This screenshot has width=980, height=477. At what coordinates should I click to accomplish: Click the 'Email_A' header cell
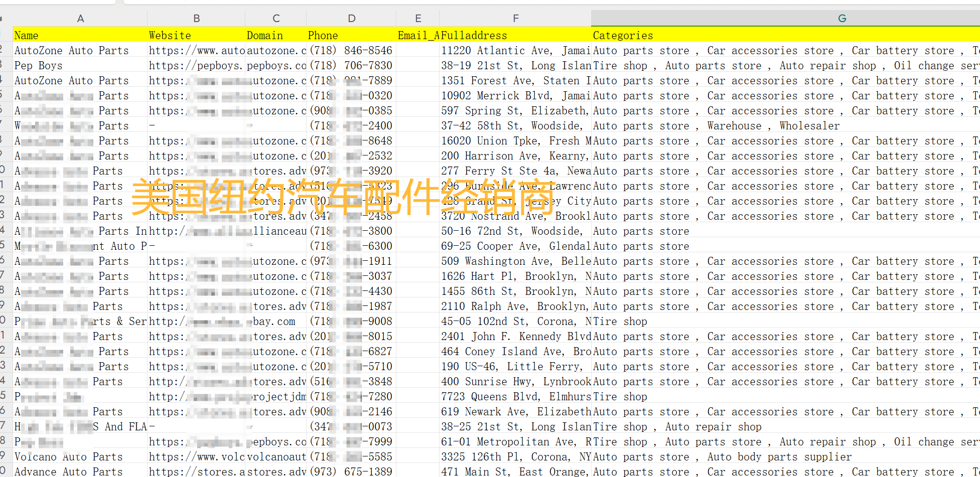point(418,36)
